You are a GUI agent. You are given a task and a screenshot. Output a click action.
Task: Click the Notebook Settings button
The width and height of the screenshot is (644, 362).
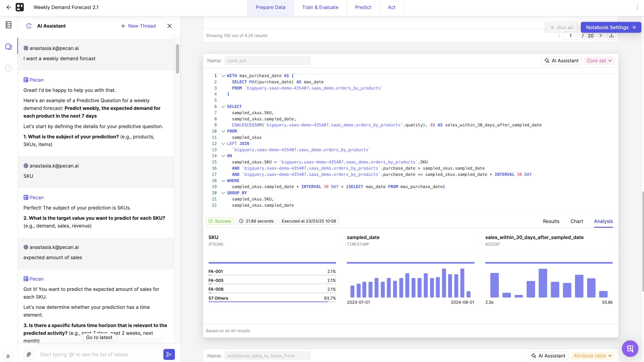point(611,27)
